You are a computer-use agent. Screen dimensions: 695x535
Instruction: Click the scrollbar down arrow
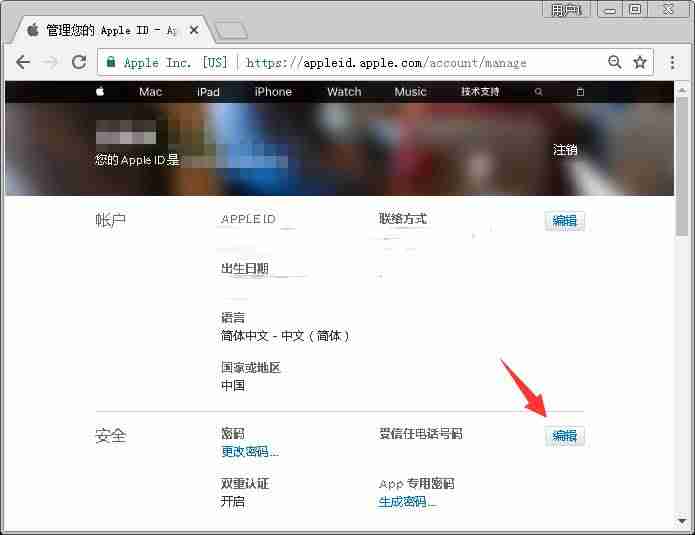point(682,521)
